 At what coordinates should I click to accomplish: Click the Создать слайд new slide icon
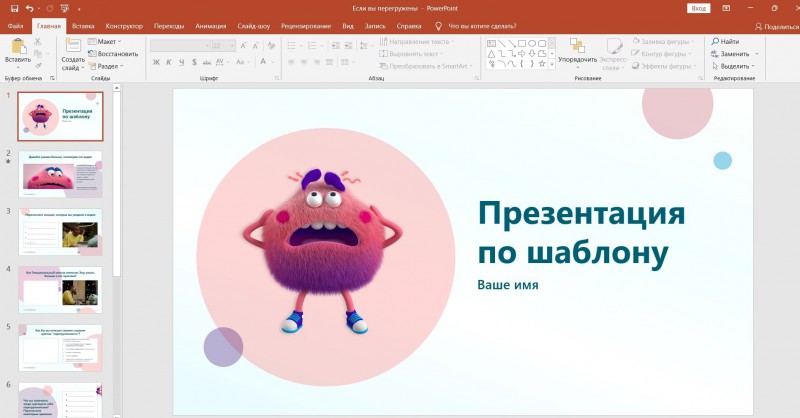(73, 45)
